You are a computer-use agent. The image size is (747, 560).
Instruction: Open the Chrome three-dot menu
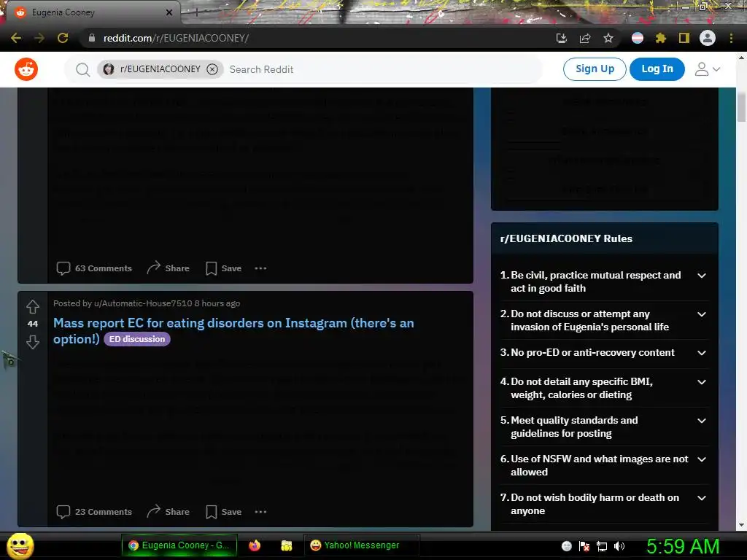[731, 38]
